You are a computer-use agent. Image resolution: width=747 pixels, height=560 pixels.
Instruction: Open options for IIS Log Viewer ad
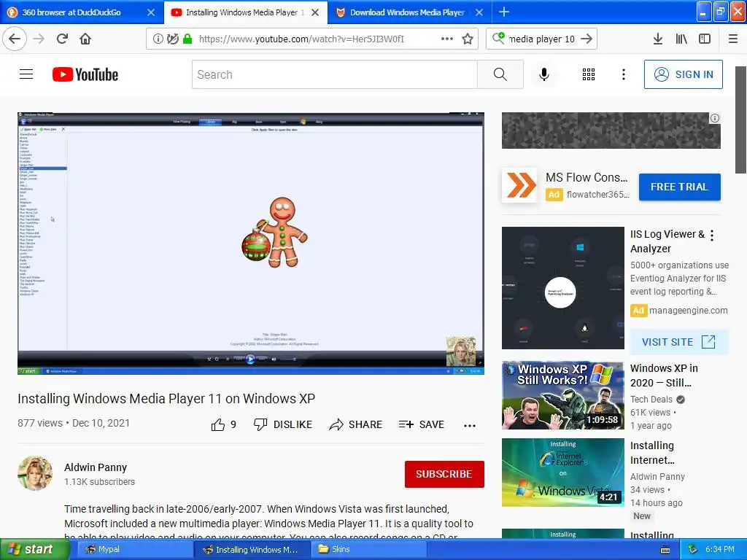(712, 236)
